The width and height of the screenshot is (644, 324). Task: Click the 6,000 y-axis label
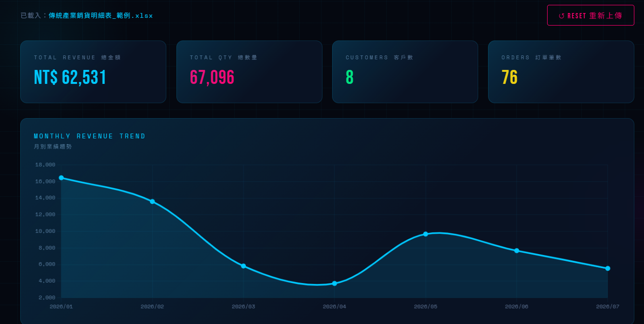coord(47,264)
